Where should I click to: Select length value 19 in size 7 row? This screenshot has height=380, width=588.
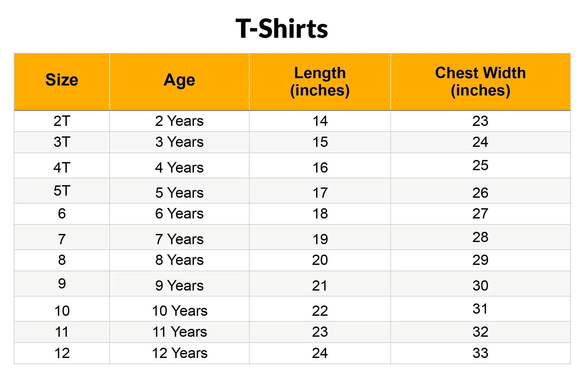tap(320, 237)
